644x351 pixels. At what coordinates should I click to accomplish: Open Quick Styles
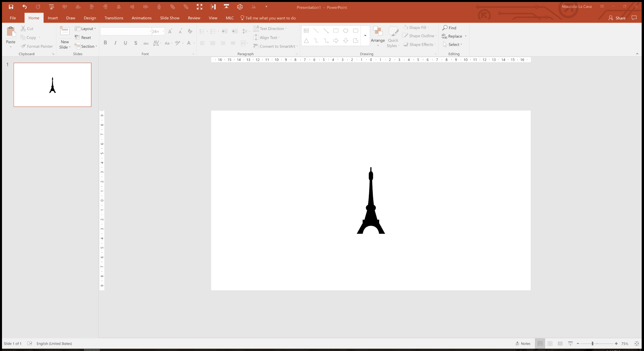point(393,36)
